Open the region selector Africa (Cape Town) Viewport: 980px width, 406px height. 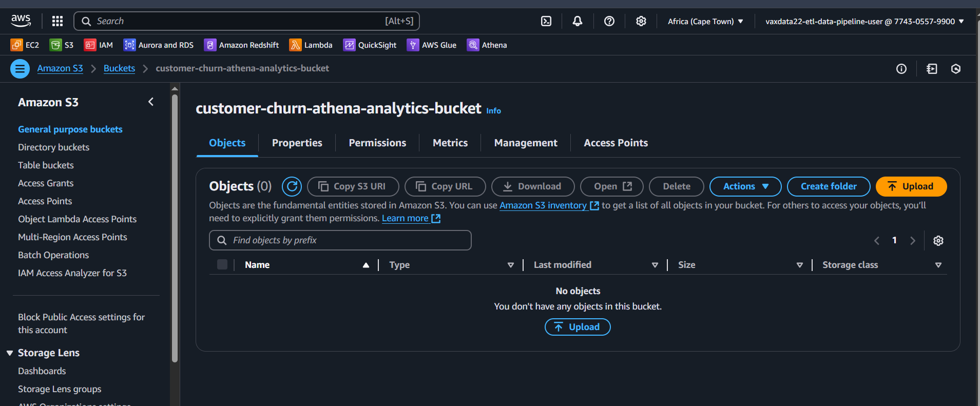coord(705,21)
